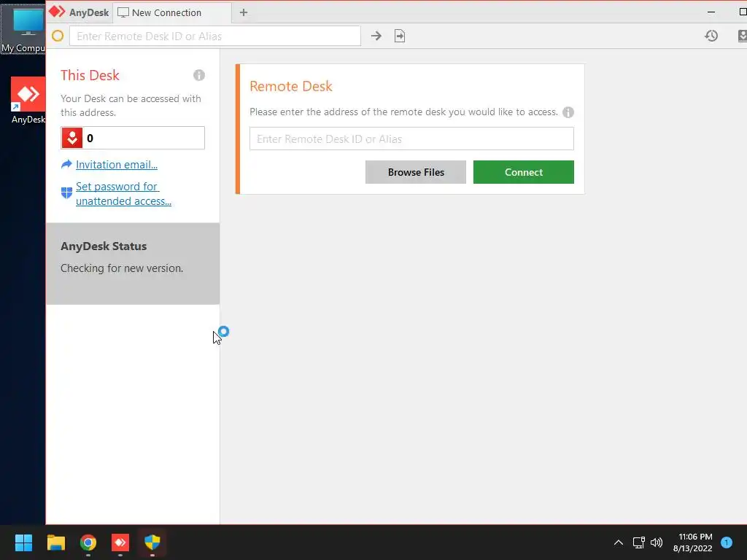Open the Windows Start menu

coord(23,542)
